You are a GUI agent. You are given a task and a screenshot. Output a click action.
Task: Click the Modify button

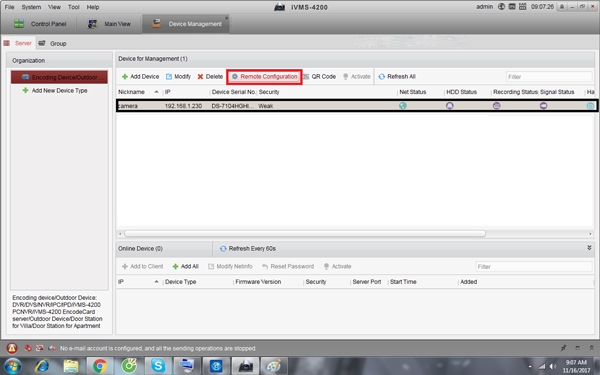click(178, 77)
